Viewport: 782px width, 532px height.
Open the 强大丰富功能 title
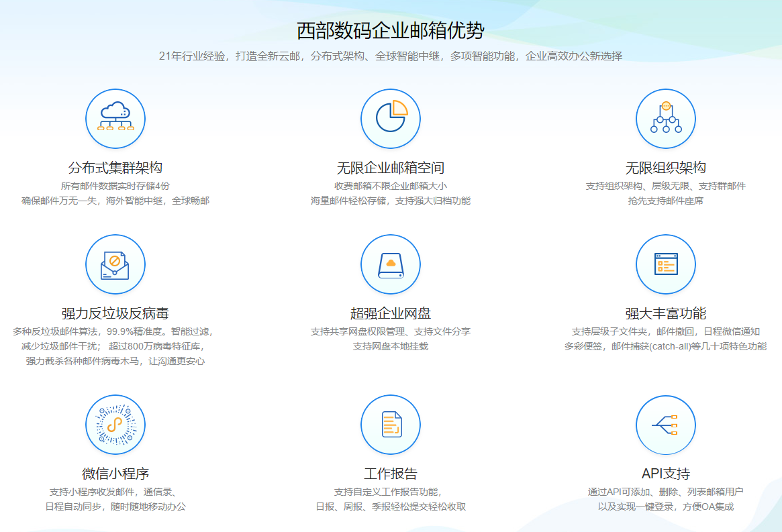(666, 313)
